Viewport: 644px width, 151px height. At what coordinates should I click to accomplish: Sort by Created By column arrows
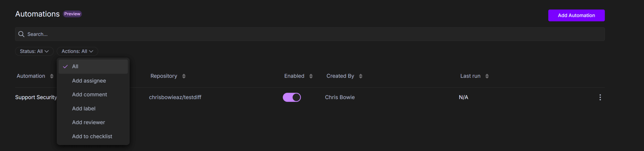[x=361, y=76]
